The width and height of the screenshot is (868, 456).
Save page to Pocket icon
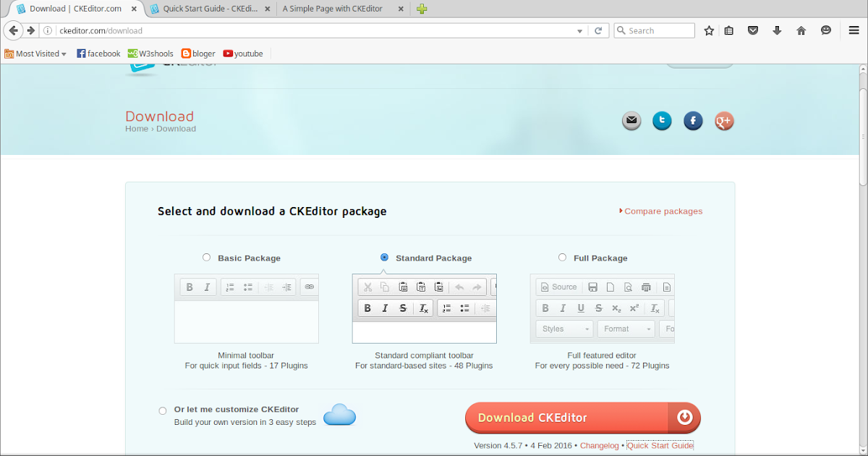coord(752,30)
